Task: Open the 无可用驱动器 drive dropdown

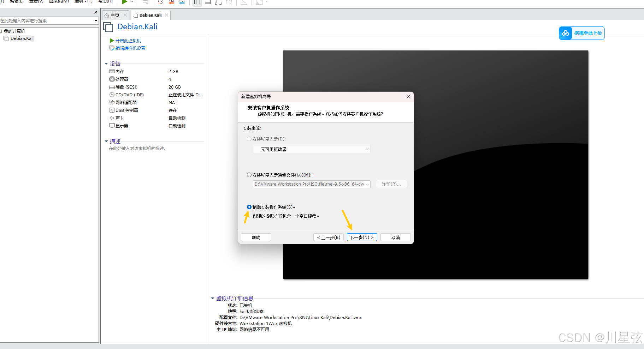Action: pyautogui.click(x=312, y=149)
